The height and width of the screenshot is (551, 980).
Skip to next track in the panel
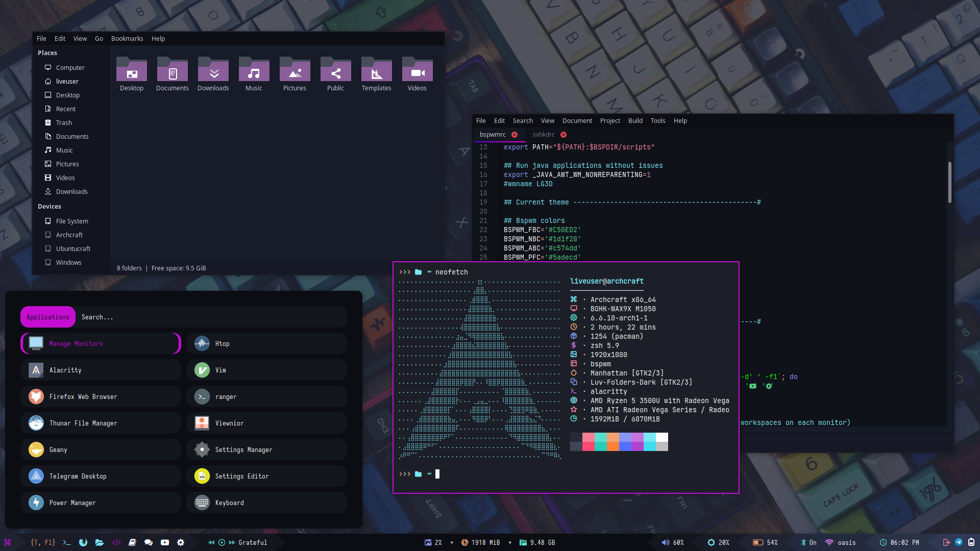[x=232, y=542]
